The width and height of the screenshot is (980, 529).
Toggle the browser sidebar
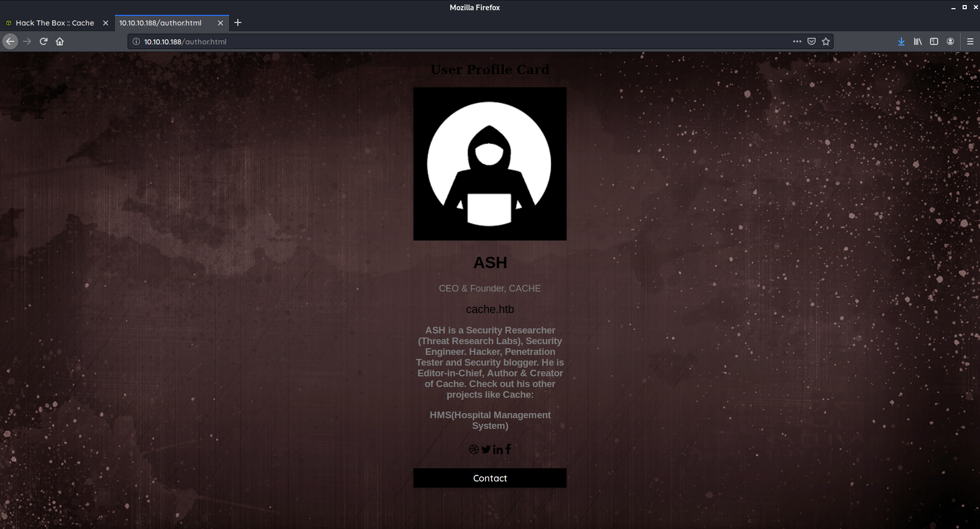pos(934,41)
